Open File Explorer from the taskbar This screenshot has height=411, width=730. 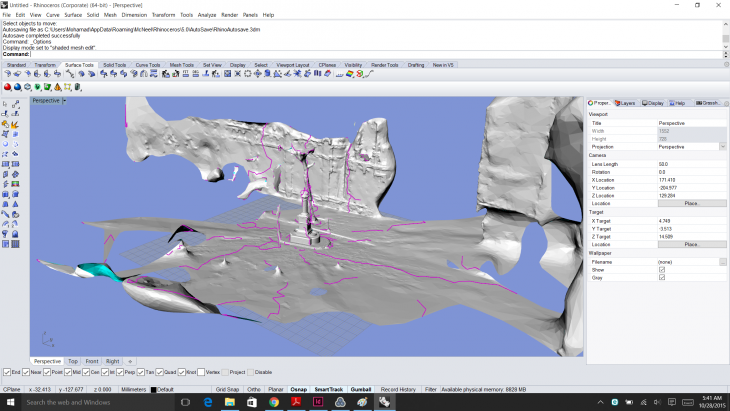click(x=229, y=402)
